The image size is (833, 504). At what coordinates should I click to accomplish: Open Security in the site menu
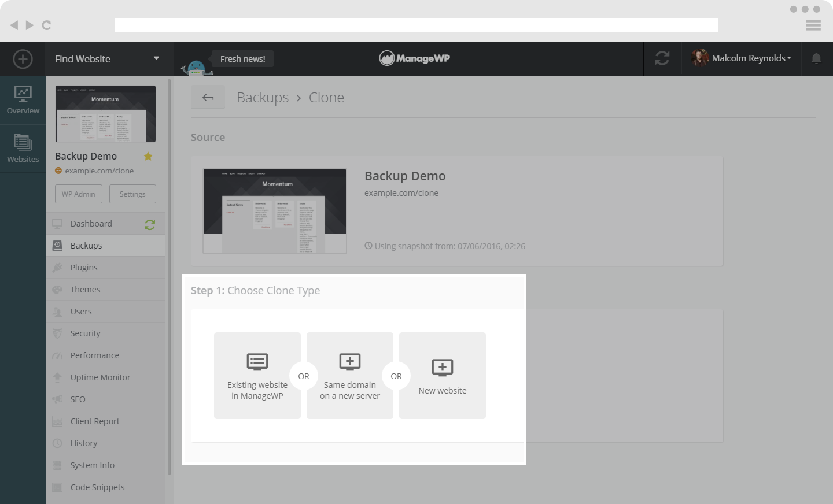pos(105,333)
